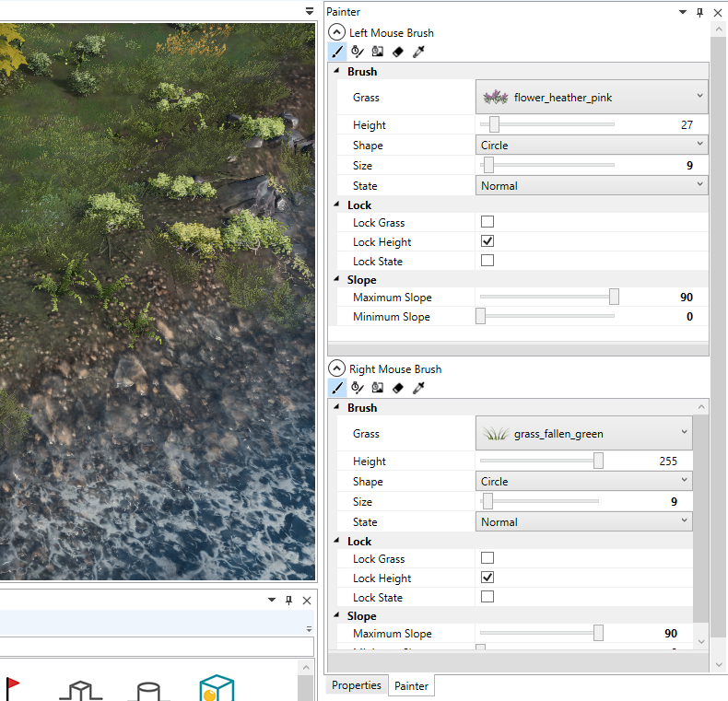This screenshot has width=728, height=701.
Task: Toggle Lock State in Right Mouse Brush
Action: coord(487,597)
